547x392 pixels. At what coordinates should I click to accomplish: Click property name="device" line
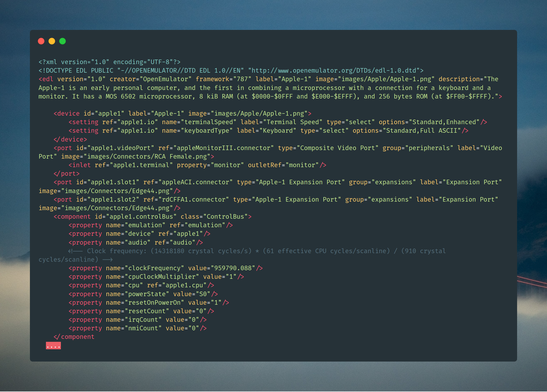point(139,234)
